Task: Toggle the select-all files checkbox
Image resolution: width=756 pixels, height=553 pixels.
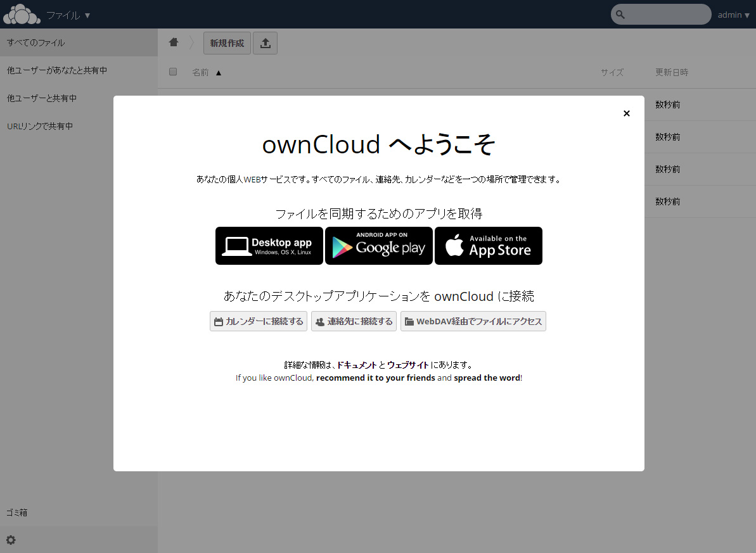Action: [173, 72]
